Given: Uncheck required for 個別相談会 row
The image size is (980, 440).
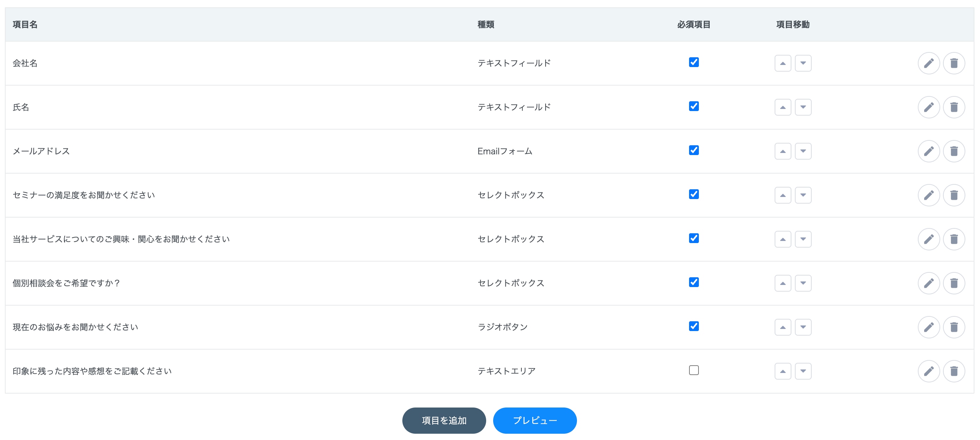Looking at the screenshot, I should coord(694,282).
